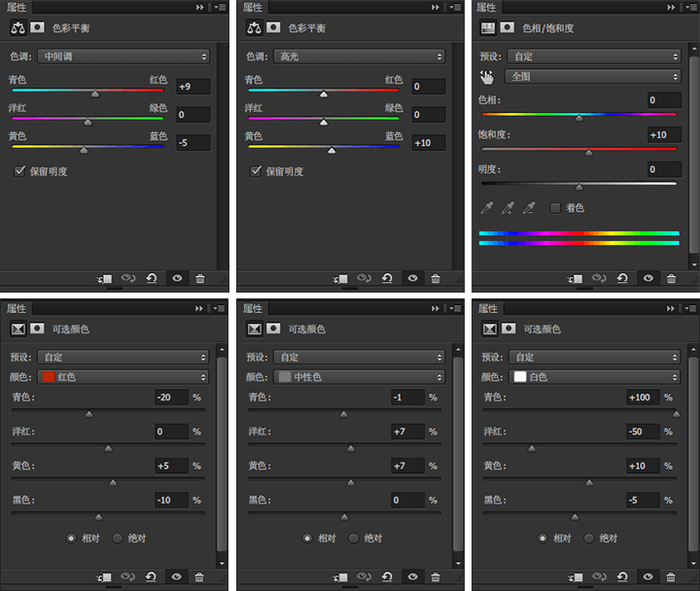Open panel flyout menu in Hue/Saturation panel
The height and width of the screenshot is (591, 700).
(690, 7)
